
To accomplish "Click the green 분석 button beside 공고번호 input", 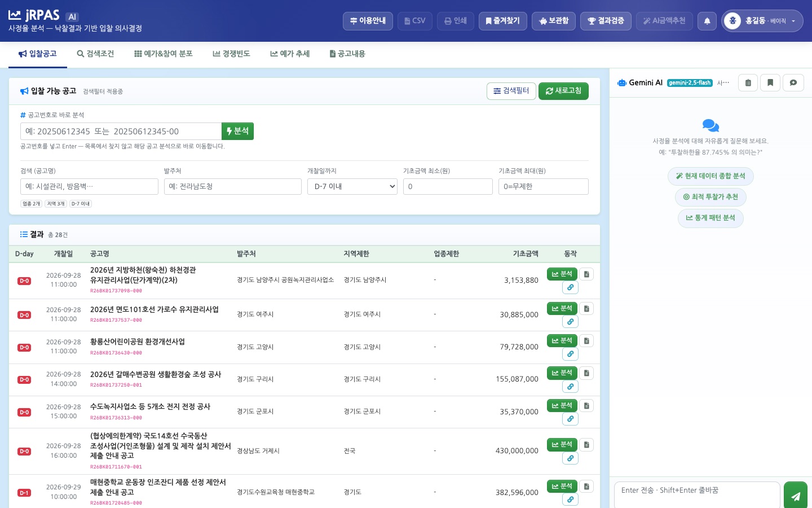I will tap(237, 131).
